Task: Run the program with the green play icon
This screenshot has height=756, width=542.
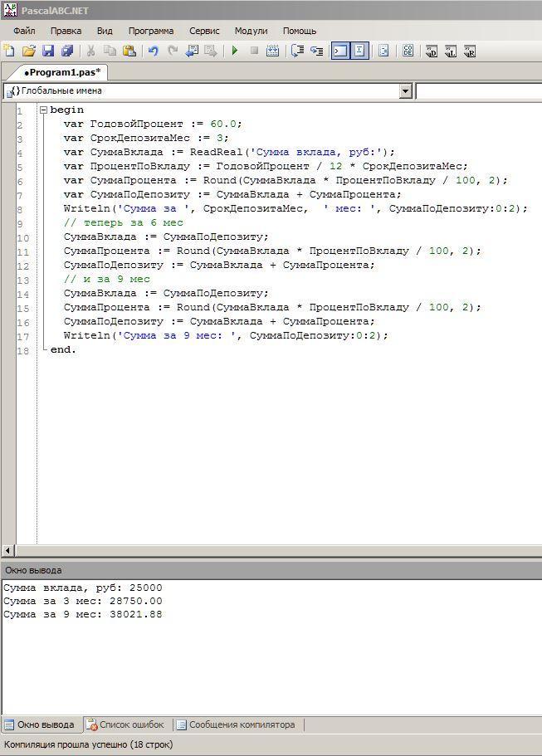Action: [x=235, y=51]
